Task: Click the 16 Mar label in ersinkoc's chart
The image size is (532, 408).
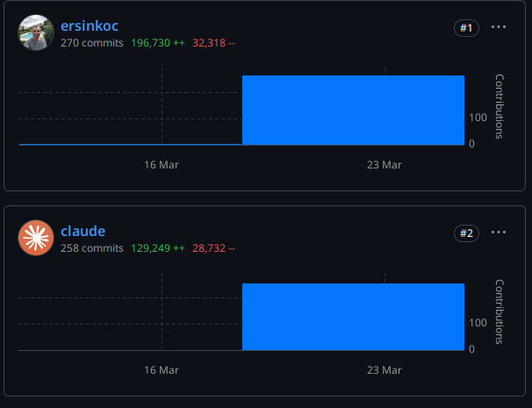Action: [162, 165]
